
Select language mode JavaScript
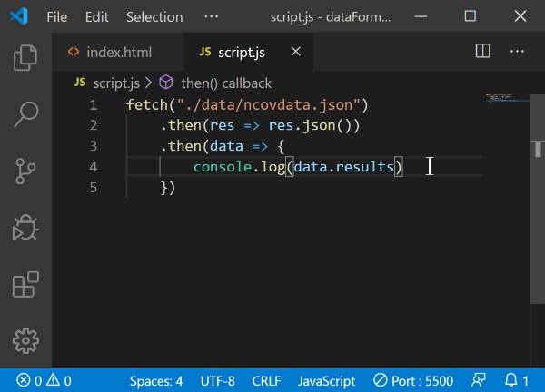pos(326,381)
